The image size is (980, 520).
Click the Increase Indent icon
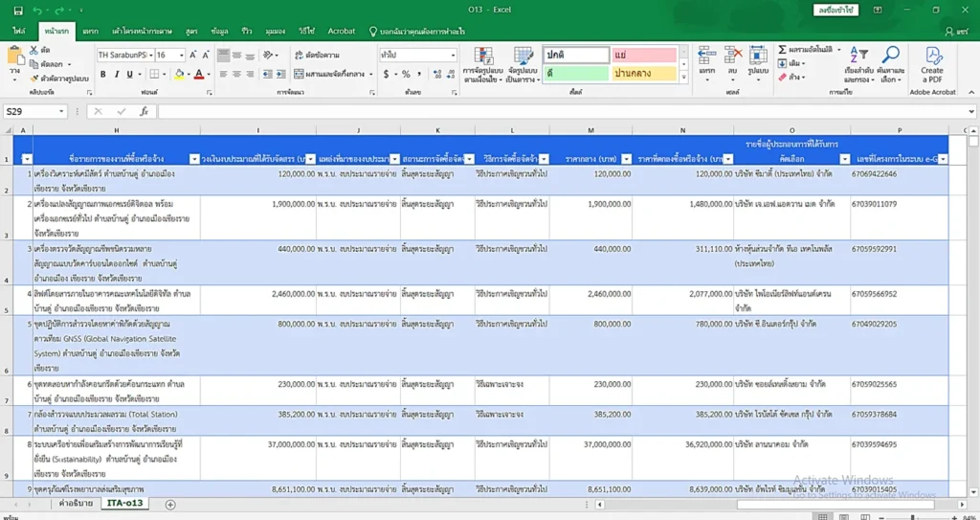282,74
